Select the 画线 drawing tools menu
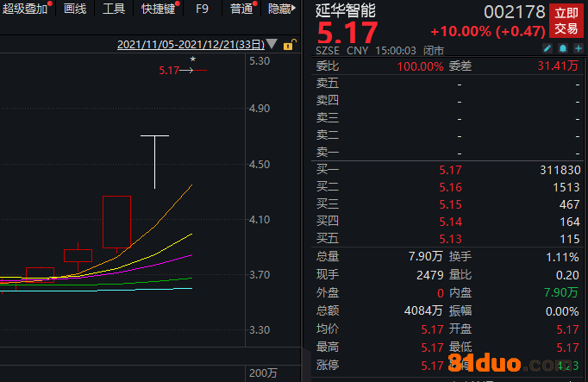This screenshot has height=382, width=588. point(75,9)
